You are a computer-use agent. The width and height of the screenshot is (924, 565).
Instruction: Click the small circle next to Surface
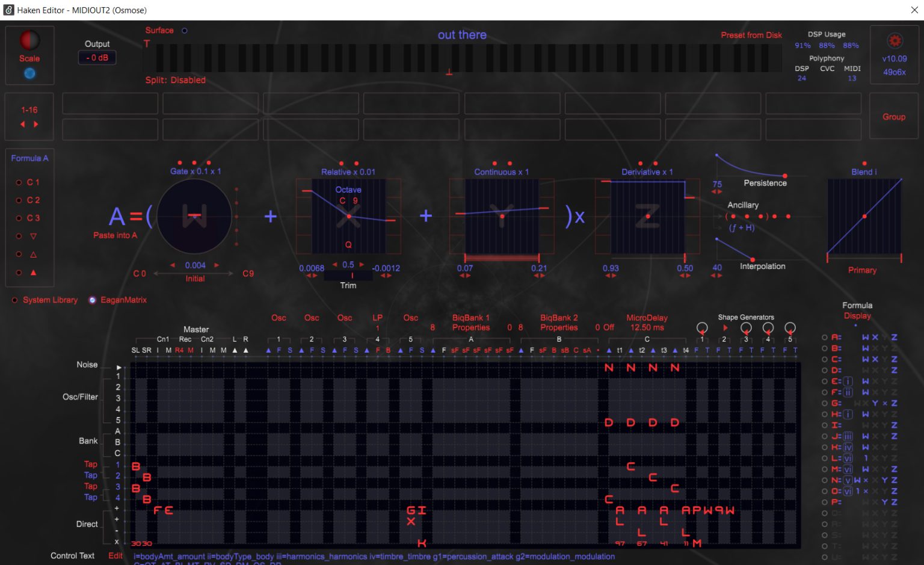[x=185, y=31]
